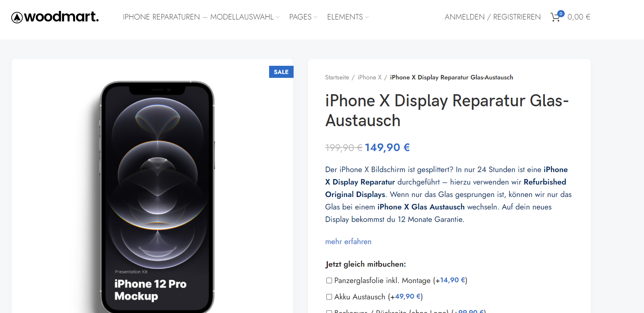This screenshot has width=644, height=313.
Task: Click Anmelden / Registrieren
Action: point(493,17)
